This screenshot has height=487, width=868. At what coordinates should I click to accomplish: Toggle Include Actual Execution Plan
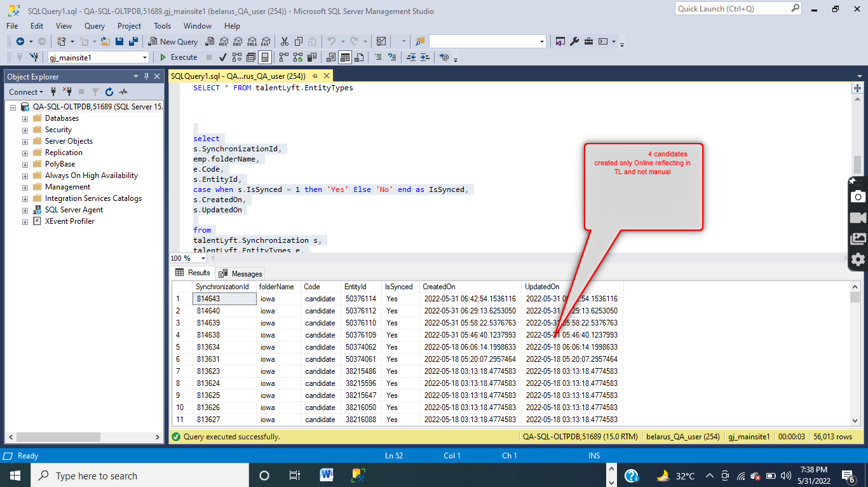tap(283, 57)
